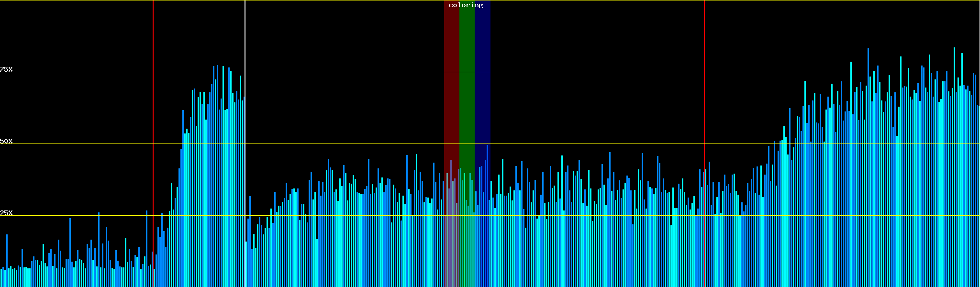
Task: Select the blue coloring band
Action: pos(482,96)
